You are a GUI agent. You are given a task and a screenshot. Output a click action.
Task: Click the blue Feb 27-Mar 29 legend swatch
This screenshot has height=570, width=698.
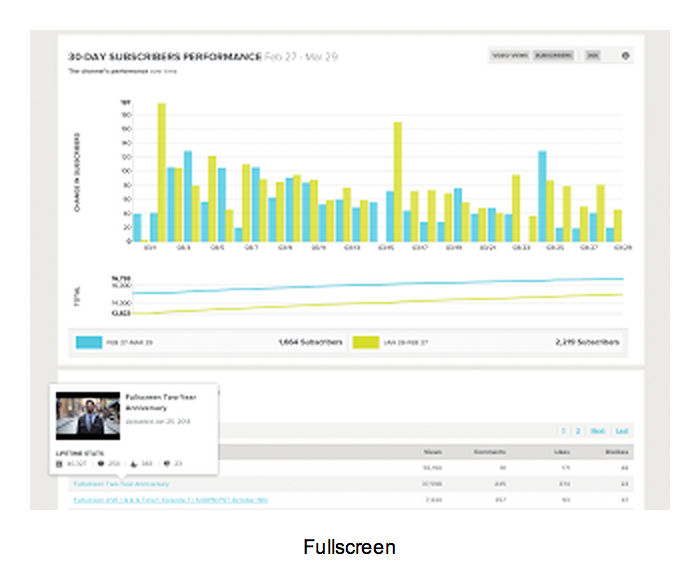[89, 342]
